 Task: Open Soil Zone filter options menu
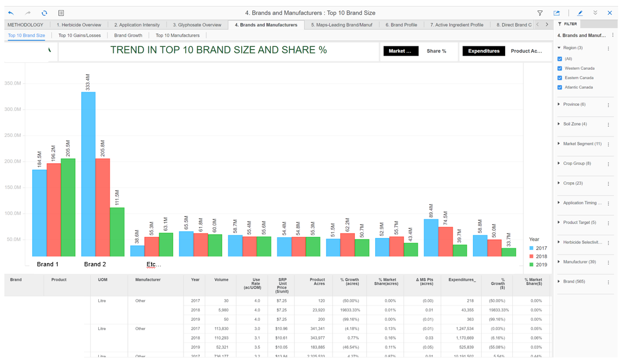click(x=608, y=124)
